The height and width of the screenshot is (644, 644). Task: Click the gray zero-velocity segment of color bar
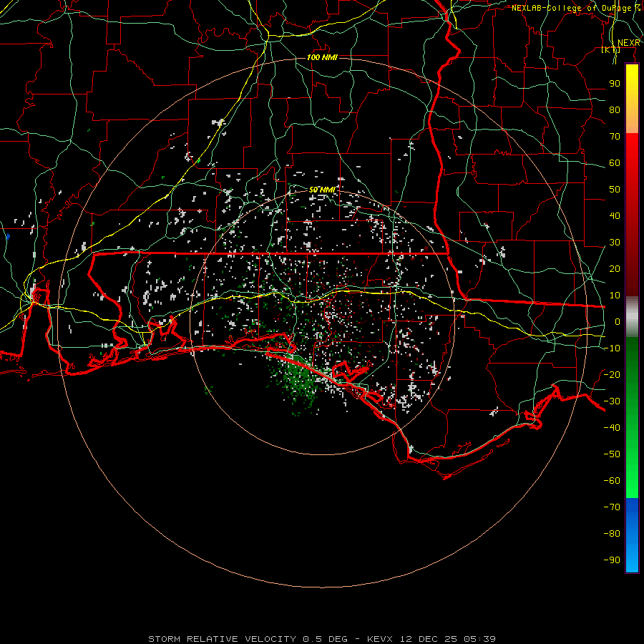point(632,317)
